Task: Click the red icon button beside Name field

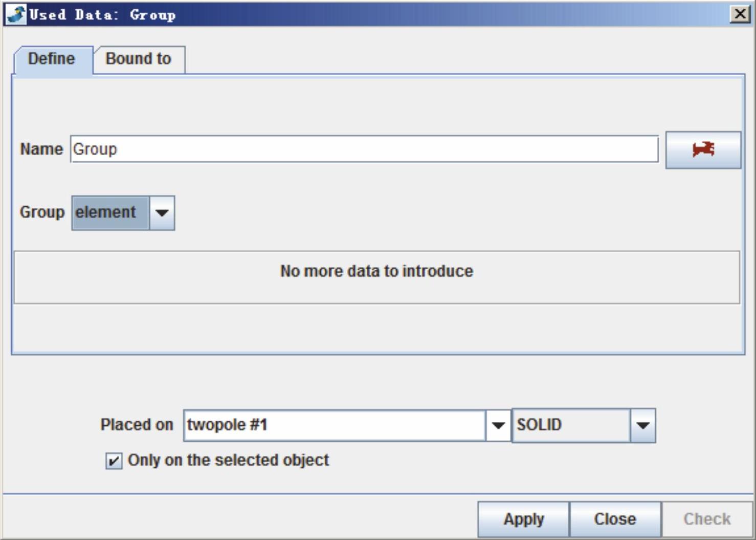Action: 703,150
